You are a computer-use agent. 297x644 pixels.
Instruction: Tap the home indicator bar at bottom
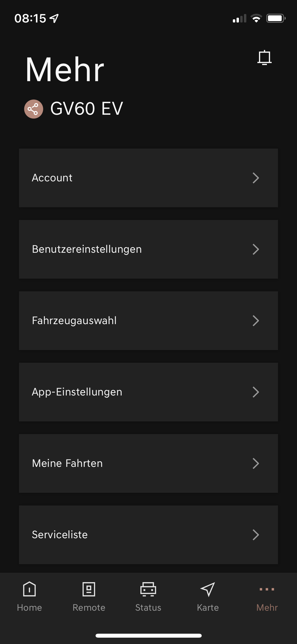pos(148,636)
